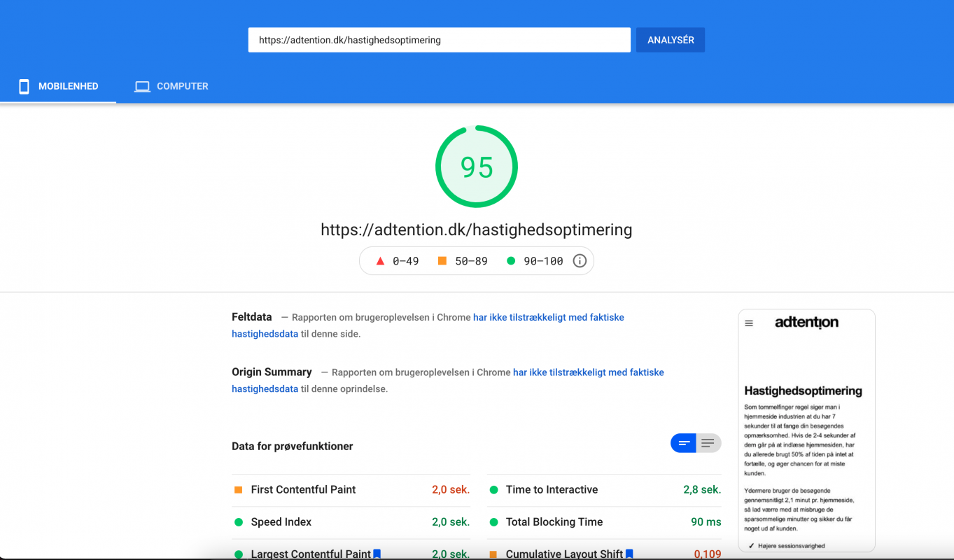954x560 pixels.
Task: Open Origin Summary link about insufficient data
Action: [588, 372]
